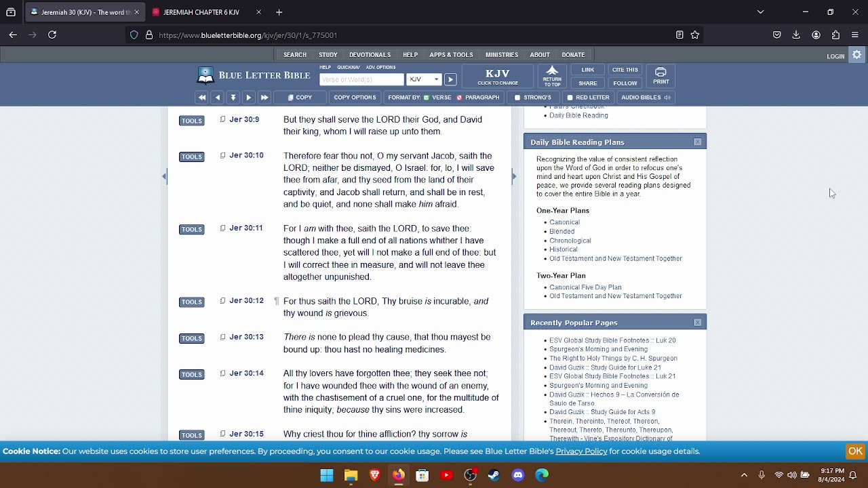Open browser downloads icon
The width and height of the screenshot is (868, 488).
797,35
